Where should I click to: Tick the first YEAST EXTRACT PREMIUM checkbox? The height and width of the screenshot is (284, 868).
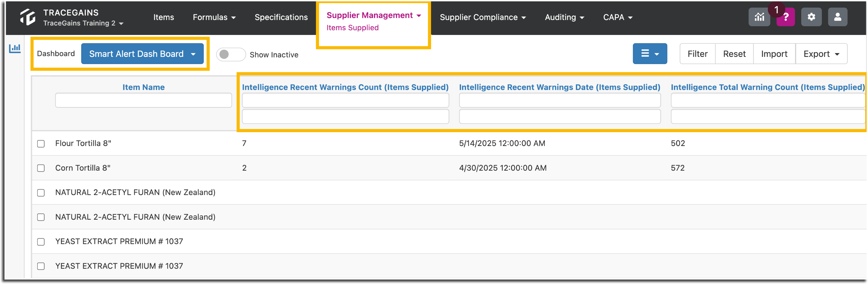[x=41, y=242]
